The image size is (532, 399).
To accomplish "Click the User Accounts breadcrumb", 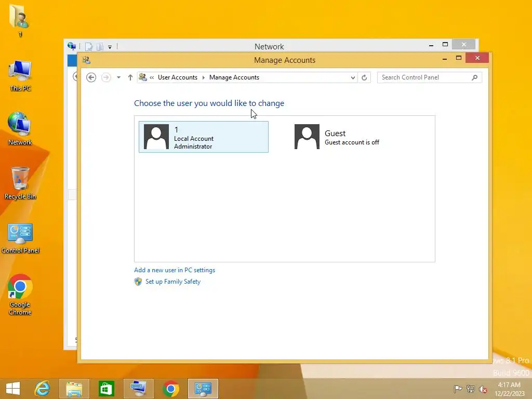I will (178, 77).
